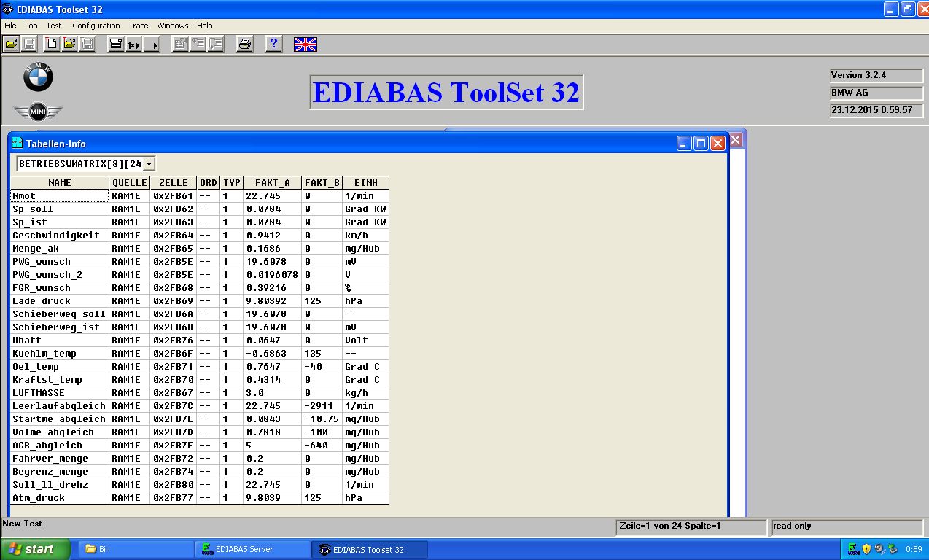This screenshot has width=929, height=560.
Task: Click the kg/h unit cell
Action: [x=365, y=393]
